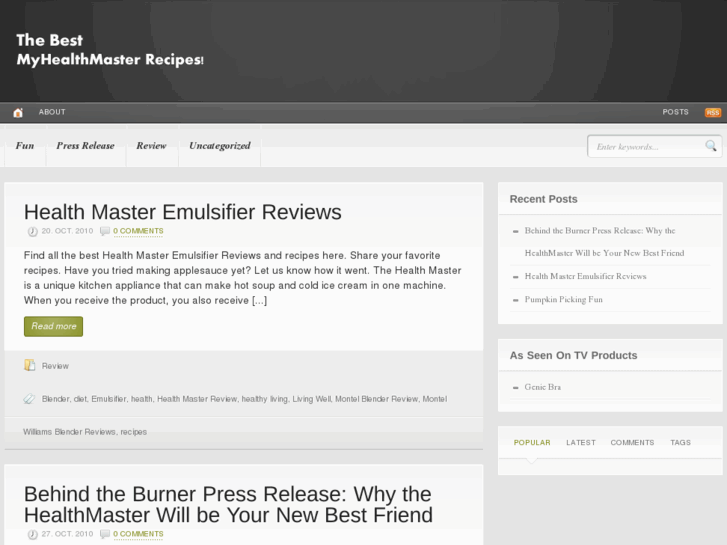Image resolution: width=727 pixels, height=545 pixels.
Task: Click the comment bubble icon under Emulsifier Reviews
Action: [105, 231]
